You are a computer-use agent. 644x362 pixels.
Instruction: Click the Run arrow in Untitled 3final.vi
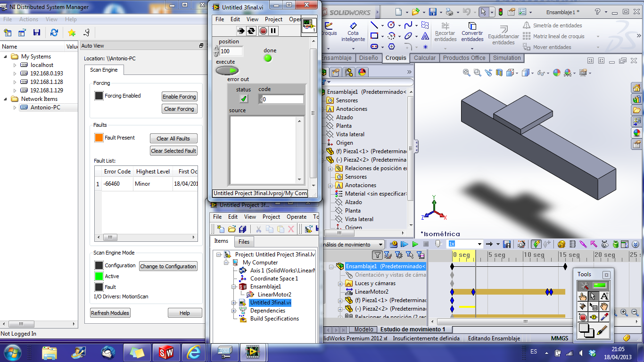coord(241,31)
